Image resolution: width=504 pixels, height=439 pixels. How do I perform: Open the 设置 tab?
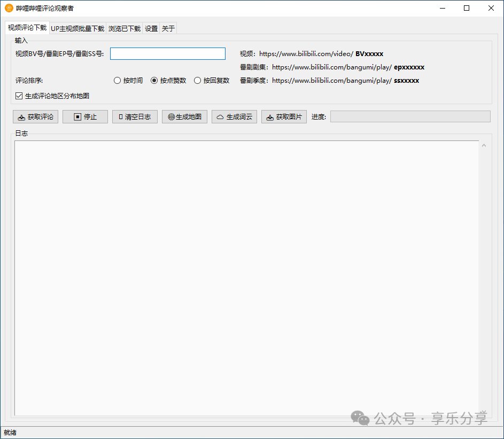click(x=151, y=29)
